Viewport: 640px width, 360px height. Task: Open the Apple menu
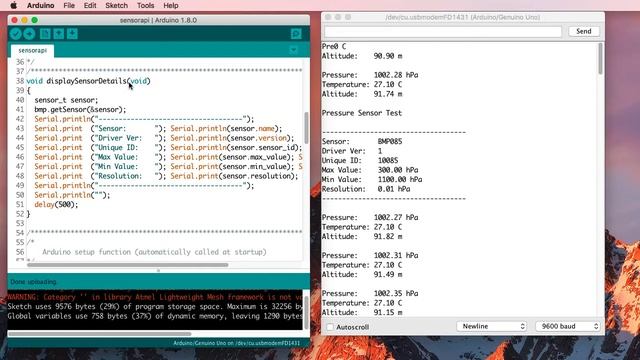(13, 5)
